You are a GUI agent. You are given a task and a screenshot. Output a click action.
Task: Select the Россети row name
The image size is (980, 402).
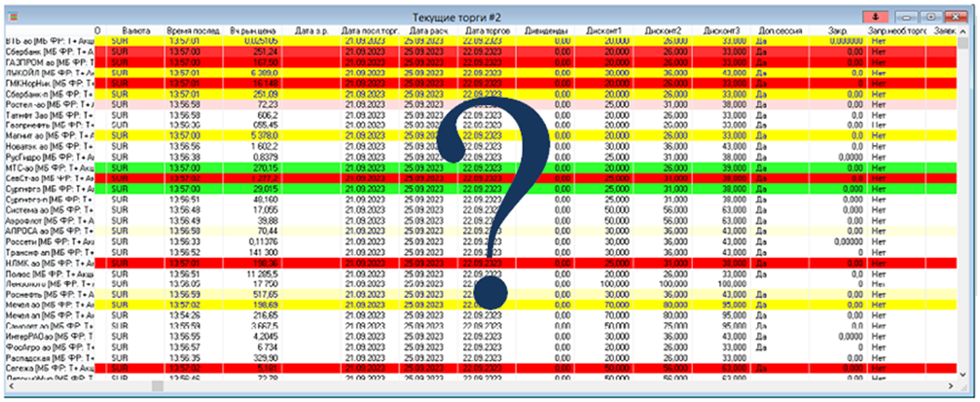[x=49, y=242]
